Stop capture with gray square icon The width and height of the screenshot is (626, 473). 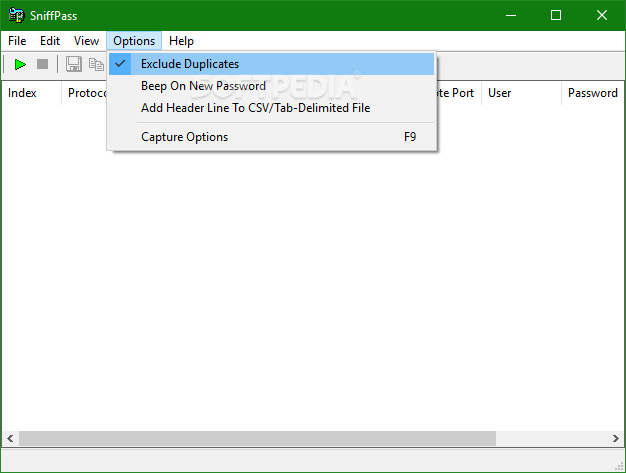pos(42,64)
